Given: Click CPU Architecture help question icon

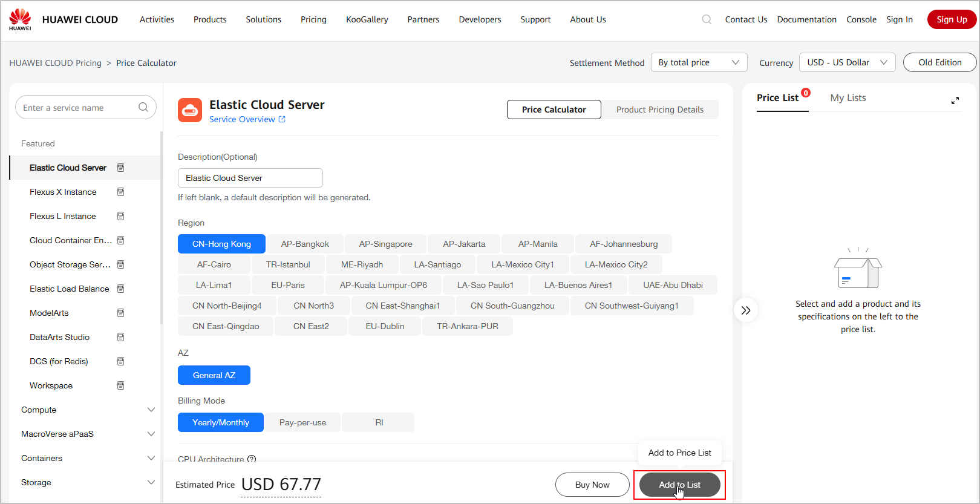Looking at the screenshot, I should [x=252, y=459].
